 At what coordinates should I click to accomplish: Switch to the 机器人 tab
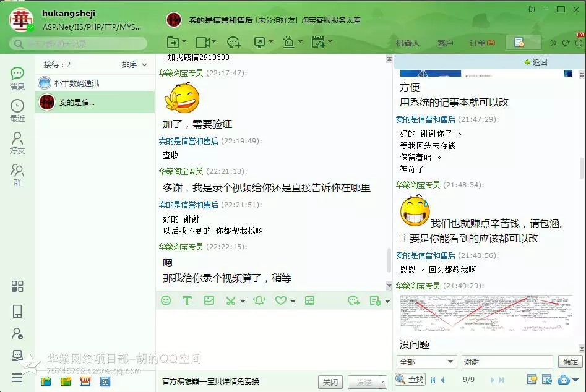coord(408,43)
